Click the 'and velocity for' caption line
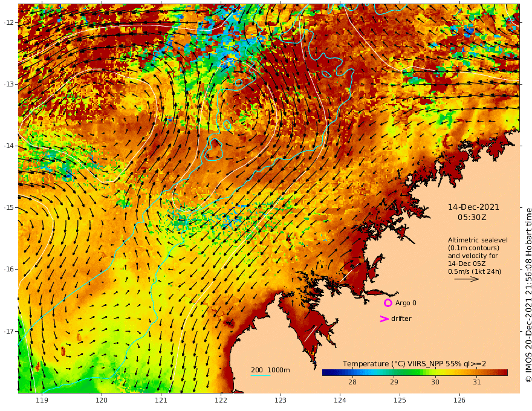 point(473,256)
